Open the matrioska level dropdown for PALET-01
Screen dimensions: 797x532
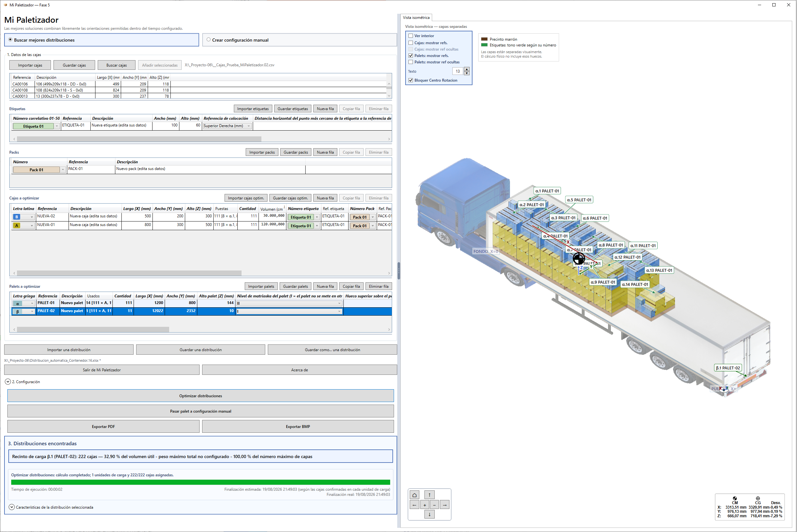tap(339, 303)
